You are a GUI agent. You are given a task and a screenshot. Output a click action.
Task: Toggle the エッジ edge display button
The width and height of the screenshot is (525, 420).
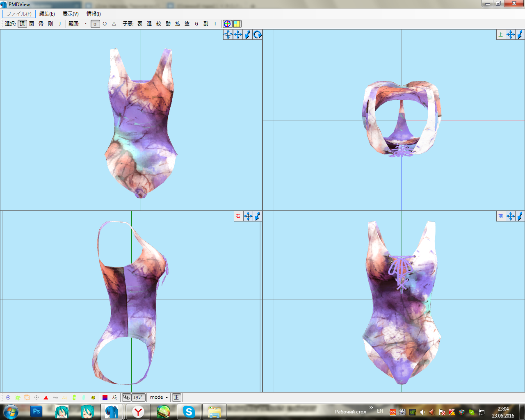click(x=139, y=397)
